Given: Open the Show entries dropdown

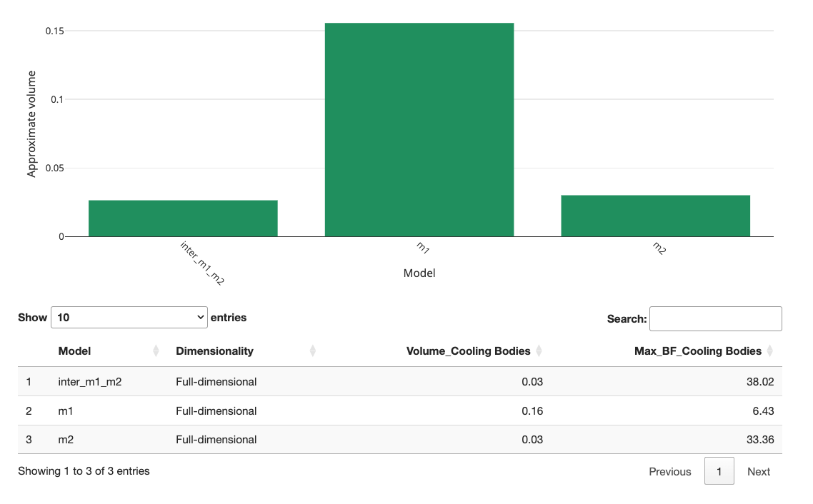Looking at the screenshot, I should click(129, 317).
